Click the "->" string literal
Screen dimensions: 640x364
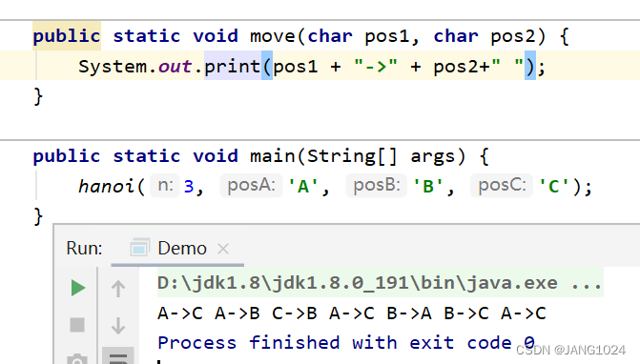376,66
